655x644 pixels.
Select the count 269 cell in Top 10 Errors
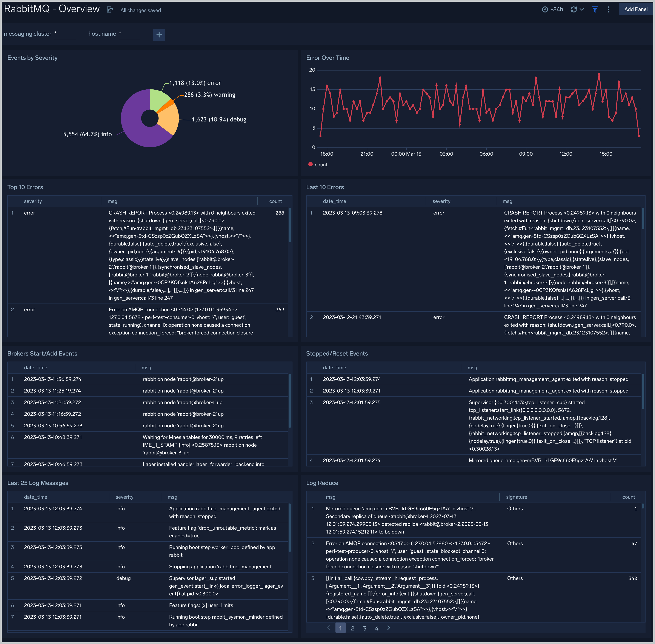(x=280, y=310)
